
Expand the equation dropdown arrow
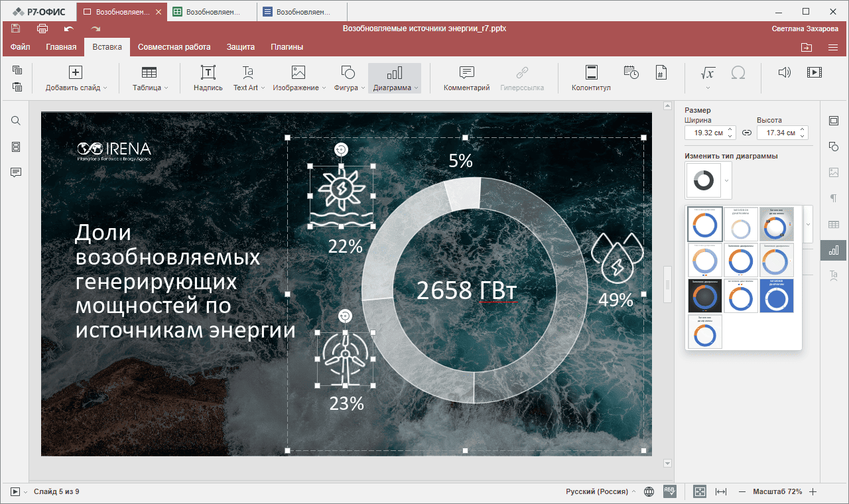(708, 88)
